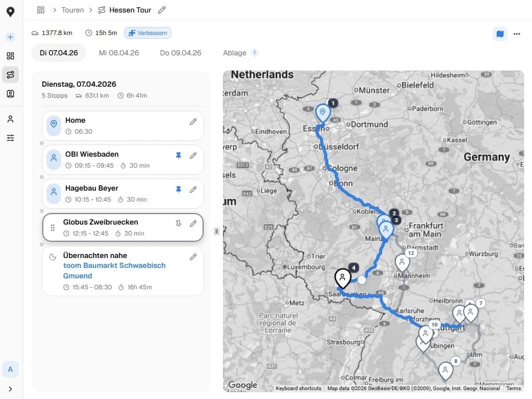This screenshot has height=399, width=532.
Task: Open the map Terms link
Action: (513, 389)
